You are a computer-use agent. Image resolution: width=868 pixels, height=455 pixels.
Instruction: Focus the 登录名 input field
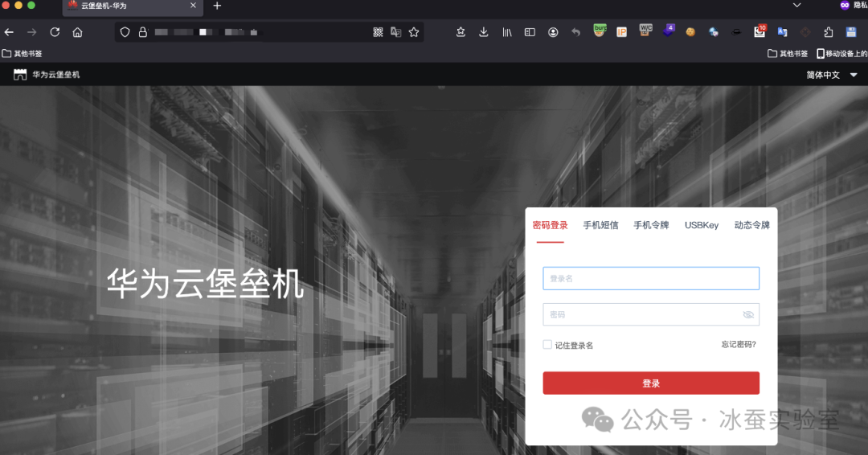pos(651,278)
